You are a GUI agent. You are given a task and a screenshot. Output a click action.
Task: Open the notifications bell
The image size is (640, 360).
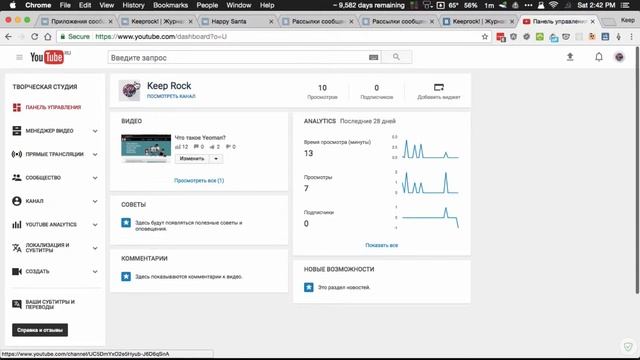[x=598, y=57]
